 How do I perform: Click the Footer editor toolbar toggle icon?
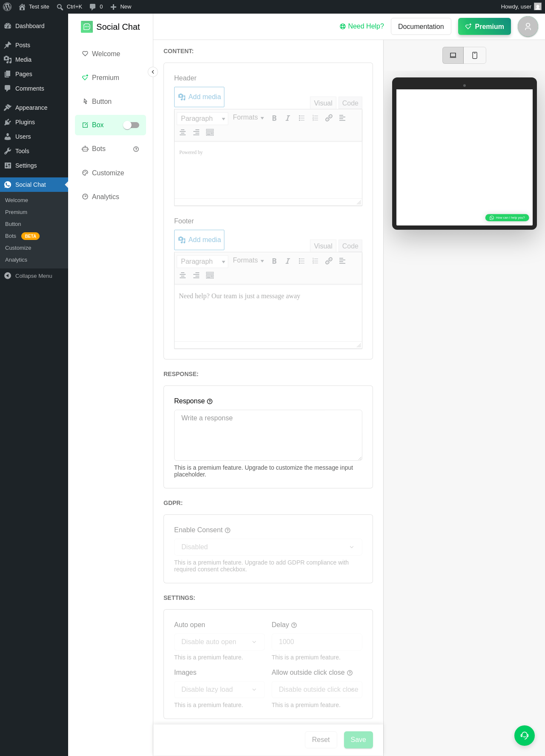click(210, 276)
